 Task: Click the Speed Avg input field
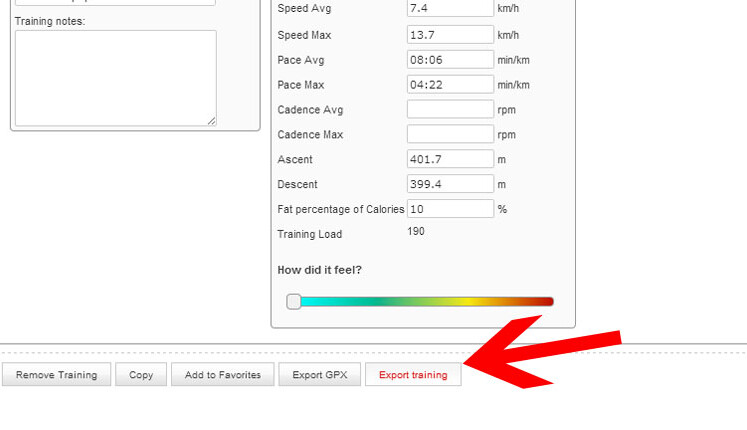(x=450, y=9)
